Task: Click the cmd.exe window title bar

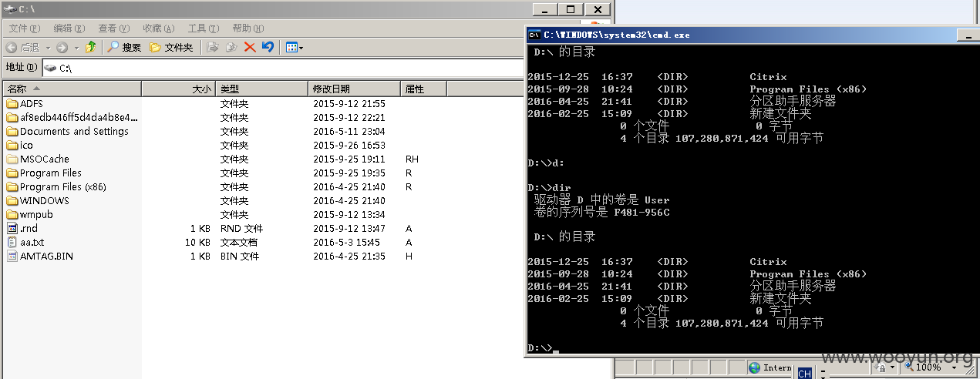Action: coord(752,35)
